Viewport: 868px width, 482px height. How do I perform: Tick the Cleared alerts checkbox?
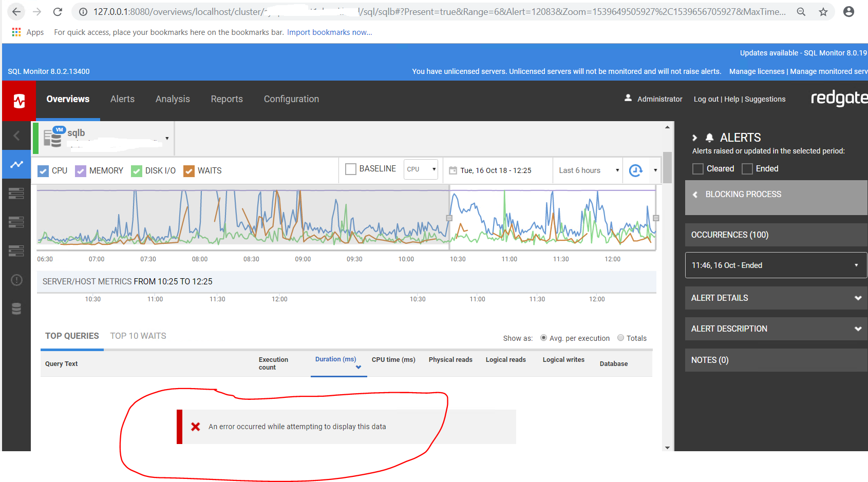(698, 169)
